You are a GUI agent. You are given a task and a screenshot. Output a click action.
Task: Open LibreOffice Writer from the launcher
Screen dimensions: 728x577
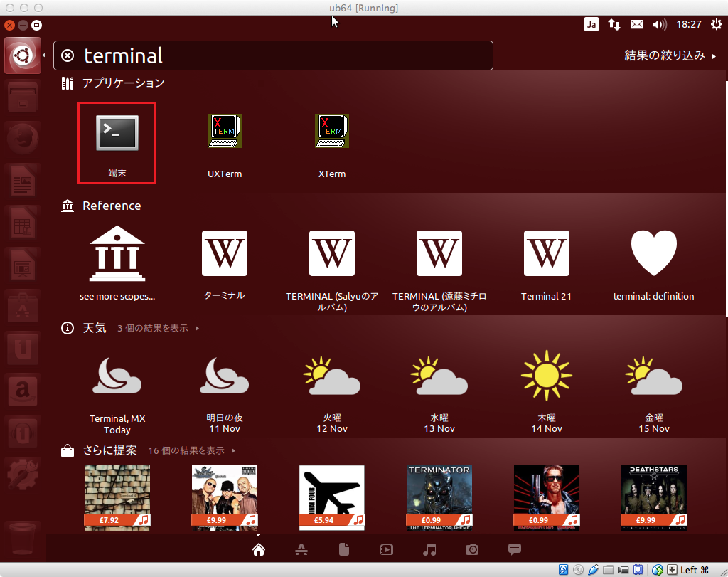(x=23, y=181)
